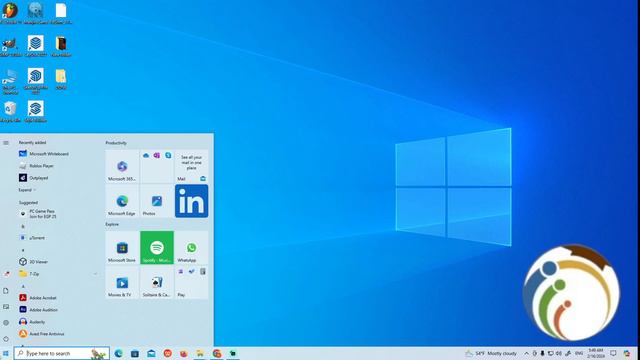
Task: Click the ENG language indicator
Action: click(579, 353)
